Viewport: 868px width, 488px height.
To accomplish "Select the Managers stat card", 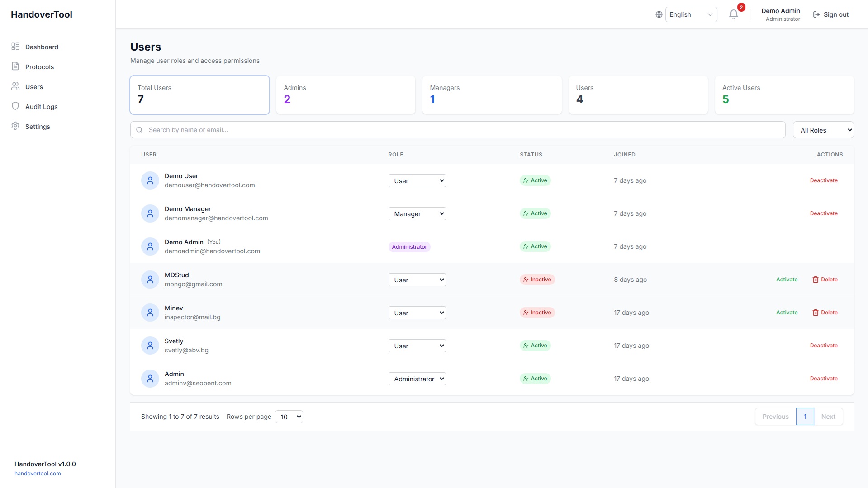I will click(492, 95).
